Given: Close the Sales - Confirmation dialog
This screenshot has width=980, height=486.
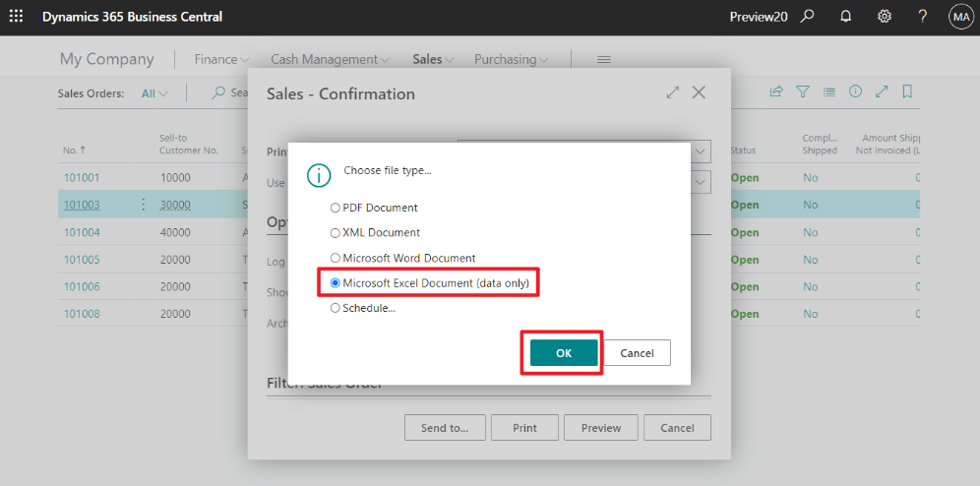Looking at the screenshot, I should (699, 92).
